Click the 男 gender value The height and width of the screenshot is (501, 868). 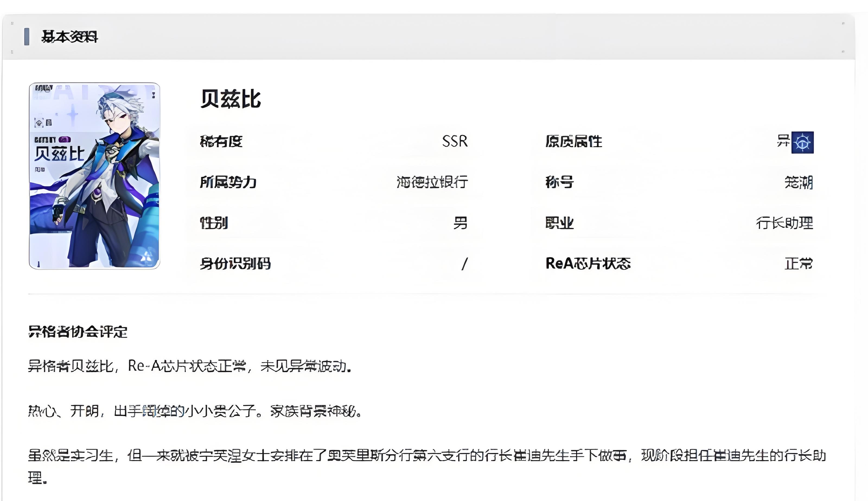(460, 223)
